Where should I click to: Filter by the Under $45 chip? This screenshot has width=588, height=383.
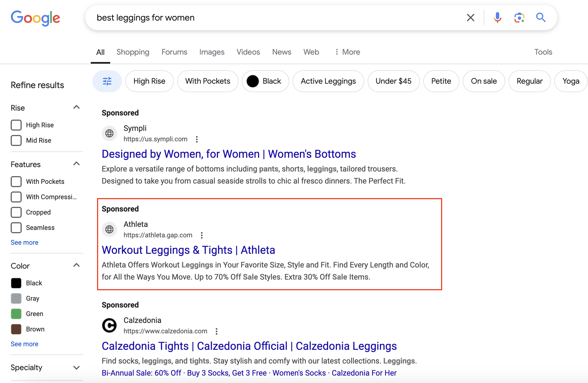point(393,81)
